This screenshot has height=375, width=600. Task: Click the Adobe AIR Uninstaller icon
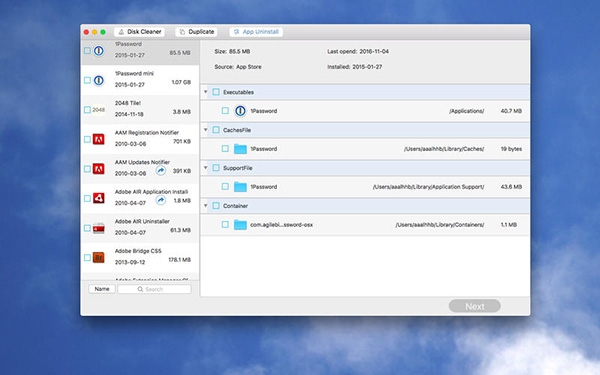point(99,228)
